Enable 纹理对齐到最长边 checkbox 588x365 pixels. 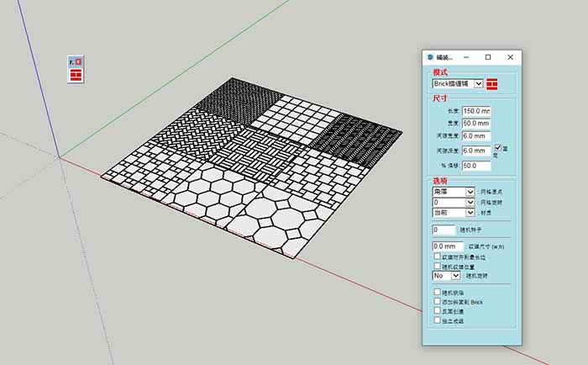click(436, 256)
